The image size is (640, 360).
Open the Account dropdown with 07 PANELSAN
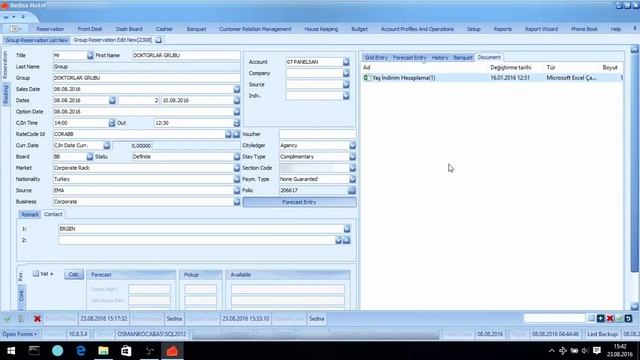pyautogui.click(x=346, y=62)
